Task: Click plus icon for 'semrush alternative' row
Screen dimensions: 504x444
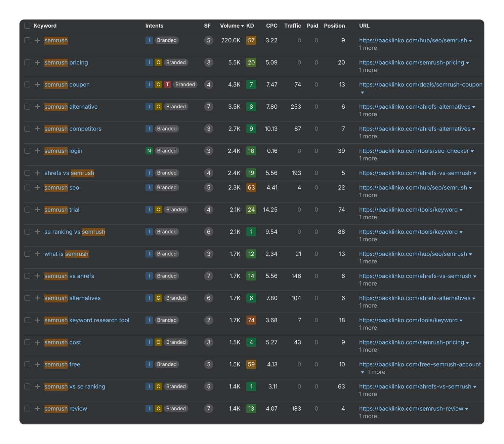Action: (x=37, y=107)
